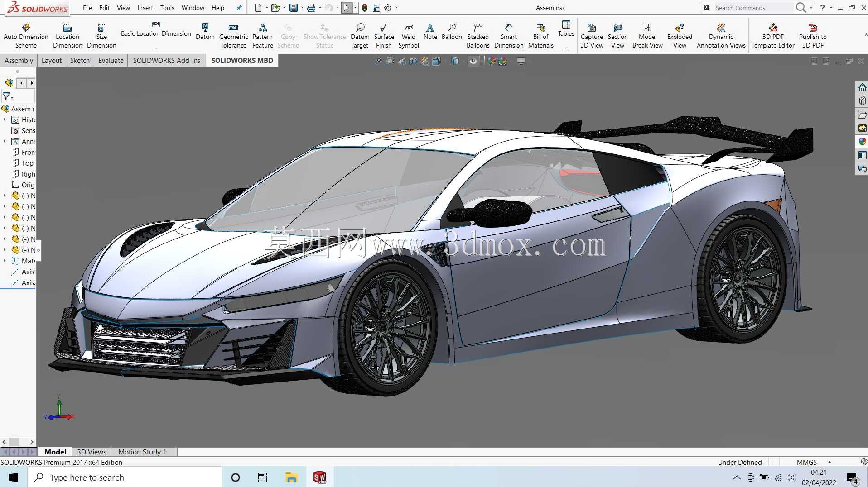
Task: Choose the Pattern Feature tool
Action: click(x=263, y=36)
